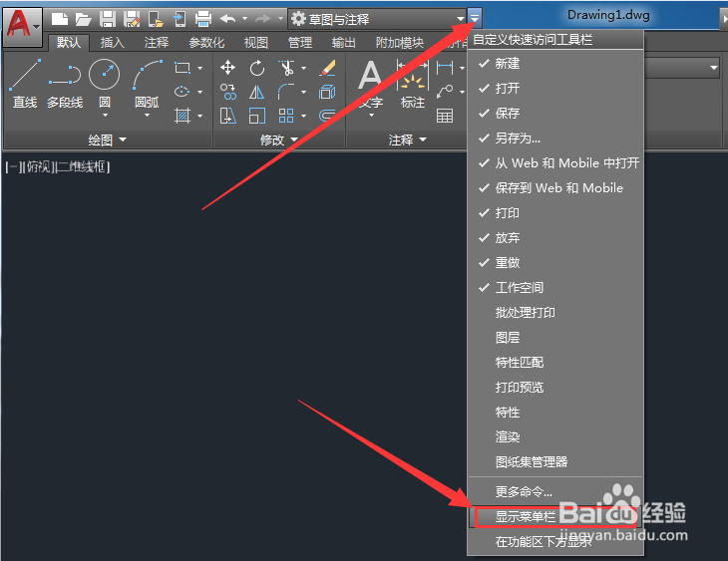
Task: Open the AutoCAD application menu logo
Action: (22, 26)
